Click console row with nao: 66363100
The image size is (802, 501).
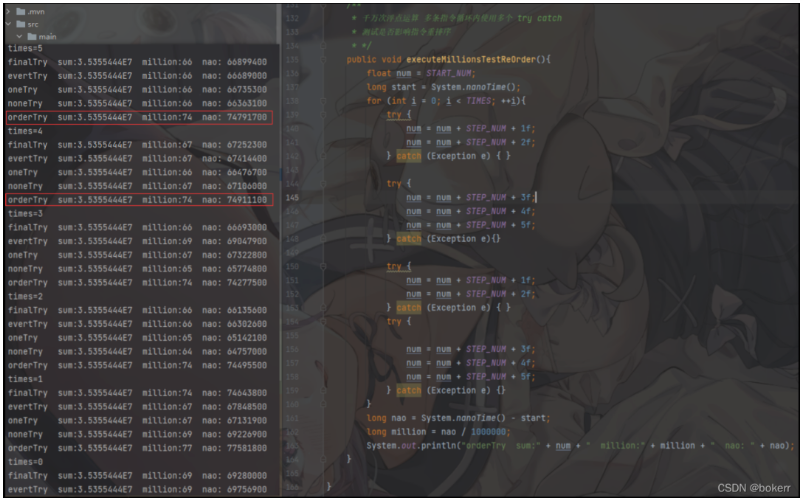137,103
